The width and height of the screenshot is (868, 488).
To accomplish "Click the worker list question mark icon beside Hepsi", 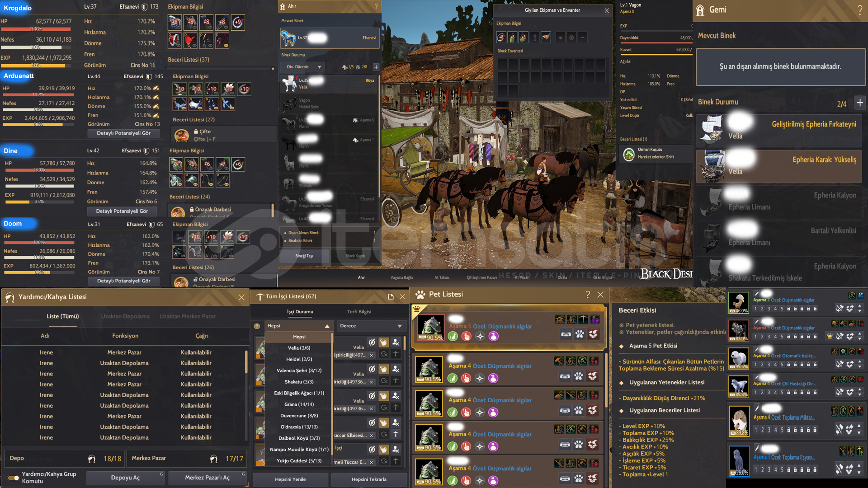I will pos(257,326).
